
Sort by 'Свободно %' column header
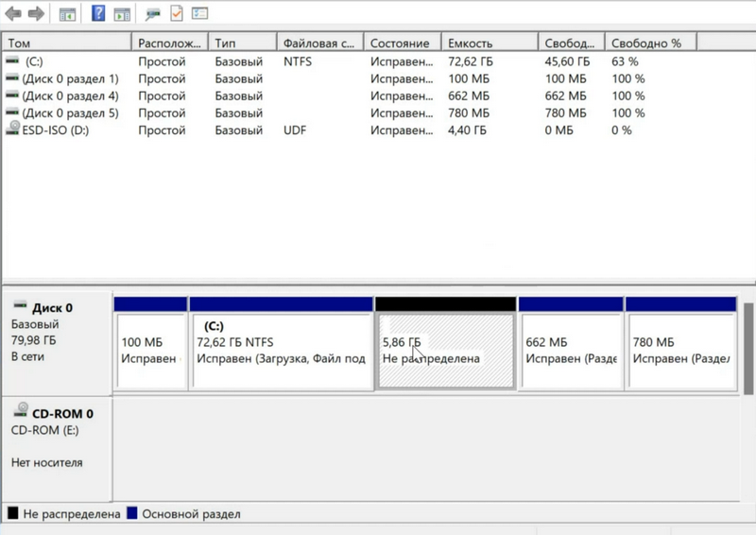pyautogui.click(x=650, y=43)
